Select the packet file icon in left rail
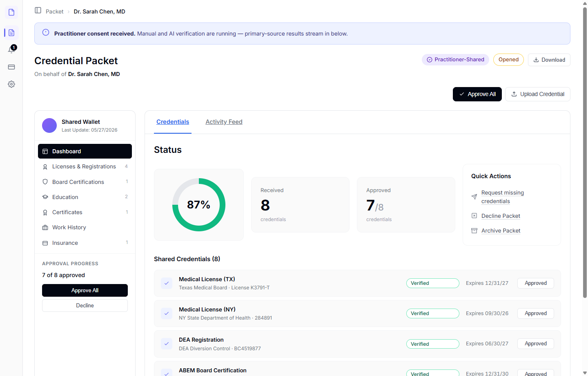The image size is (588, 376). (11, 33)
